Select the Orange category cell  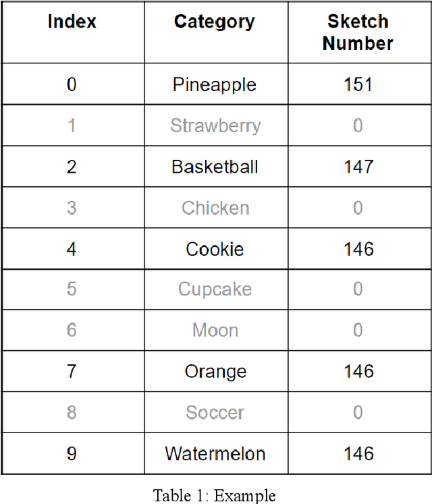point(215,371)
